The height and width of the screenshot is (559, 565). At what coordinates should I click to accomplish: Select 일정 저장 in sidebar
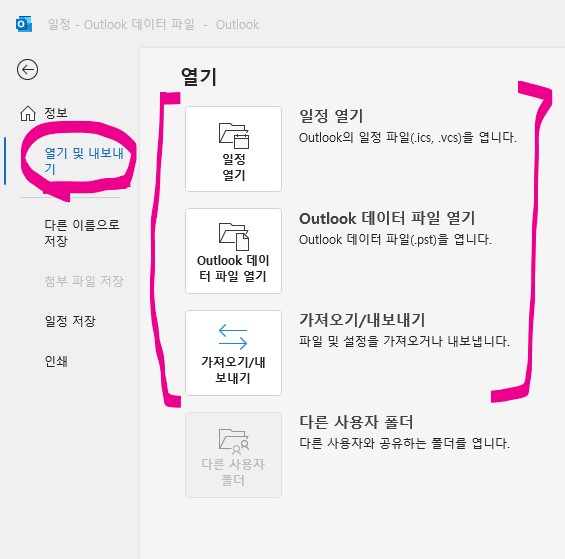pyautogui.click(x=70, y=321)
